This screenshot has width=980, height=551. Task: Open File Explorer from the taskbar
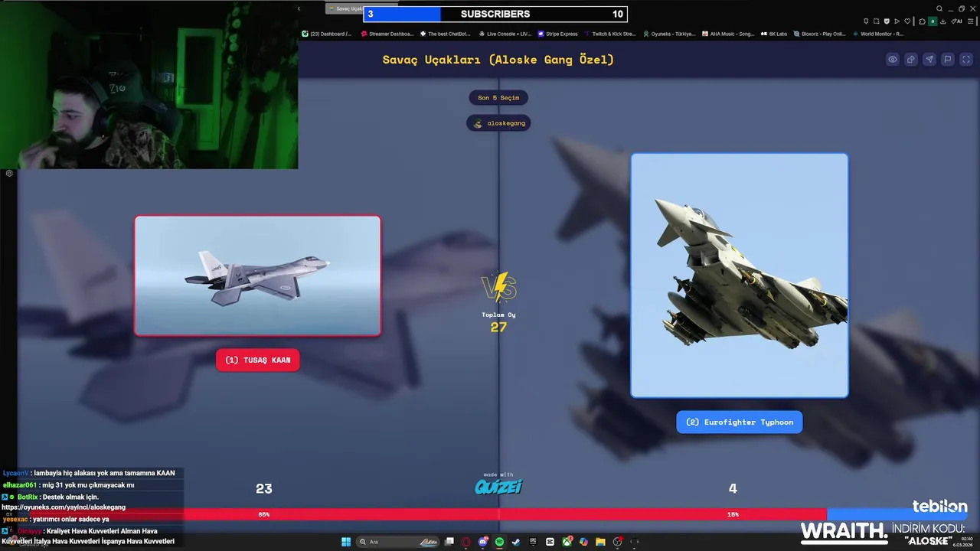600,542
